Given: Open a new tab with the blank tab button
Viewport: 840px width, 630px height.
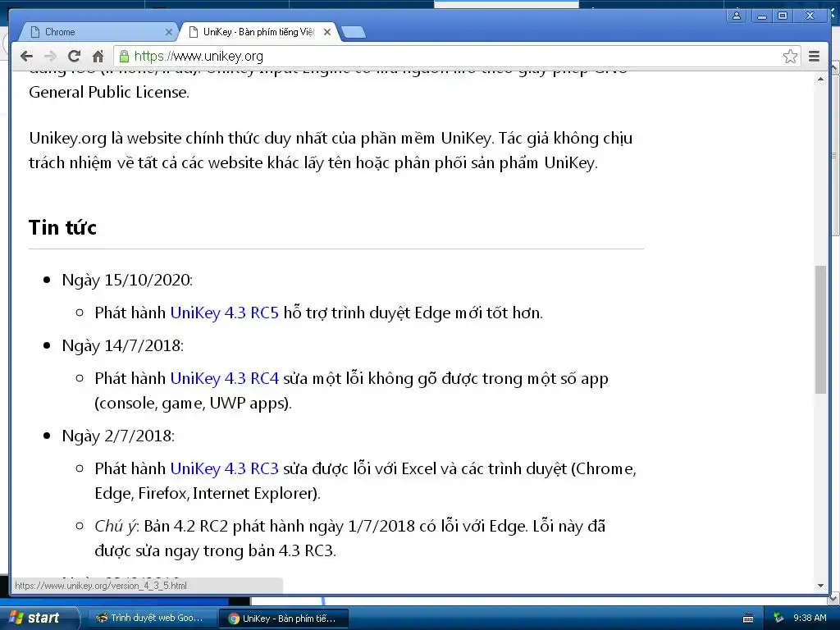Looking at the screenshot, I should [354, 33].
